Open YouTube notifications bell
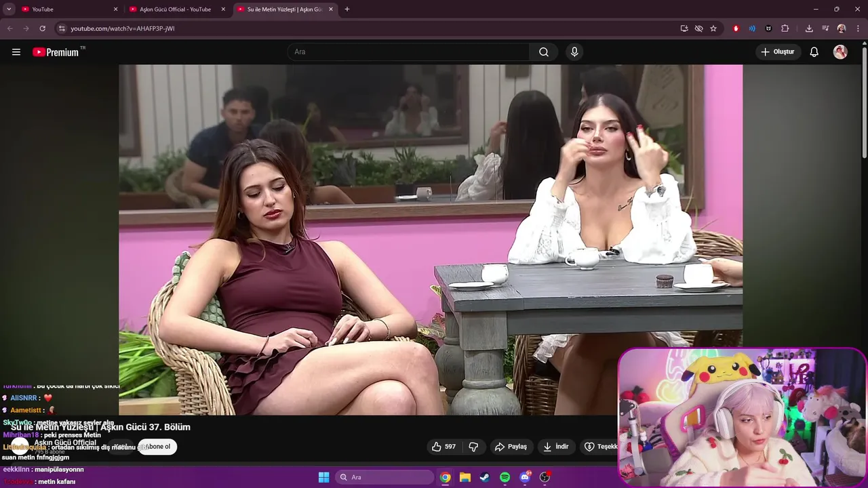Screen dimensions: 868x488 pos(814,52)
